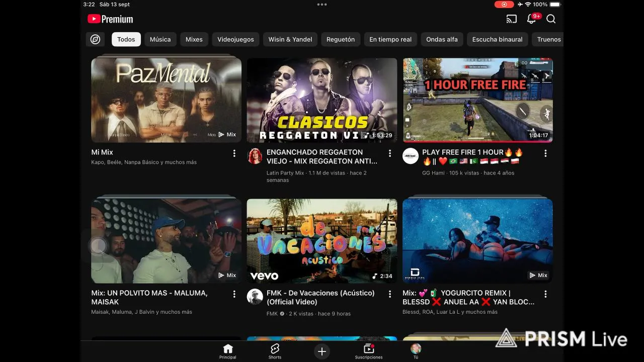Image resolution: width=644 pixels, height=362 pixels.
Task: Open more options for Un Polvito Mas mix
Action: coord(234,294)
